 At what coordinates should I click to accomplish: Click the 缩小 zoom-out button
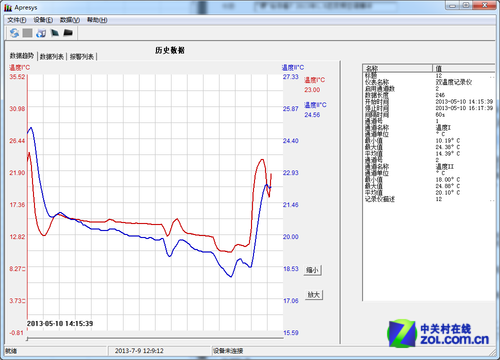[313, 270]
